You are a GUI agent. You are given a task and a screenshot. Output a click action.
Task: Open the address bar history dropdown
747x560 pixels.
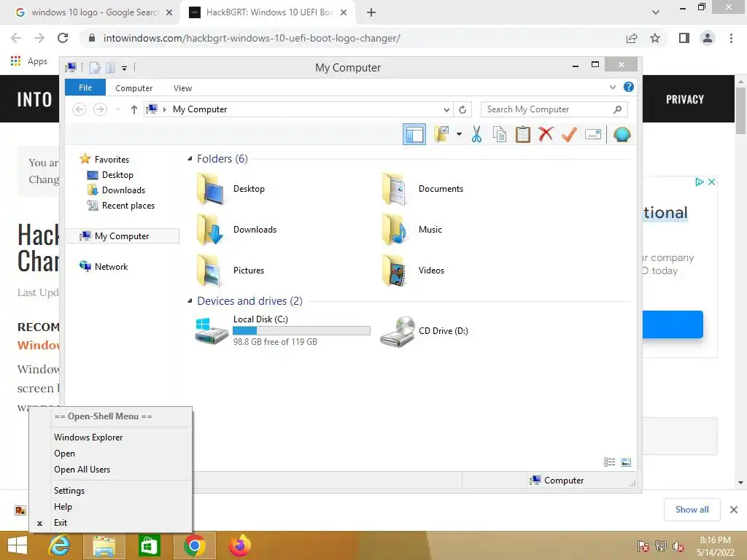point(446,109)
